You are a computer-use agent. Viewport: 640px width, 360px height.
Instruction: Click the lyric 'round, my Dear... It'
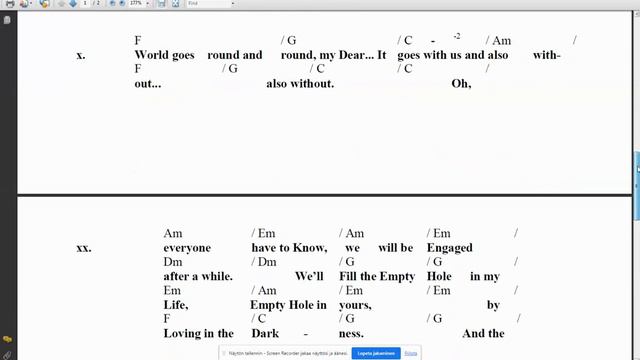[333, 55]
